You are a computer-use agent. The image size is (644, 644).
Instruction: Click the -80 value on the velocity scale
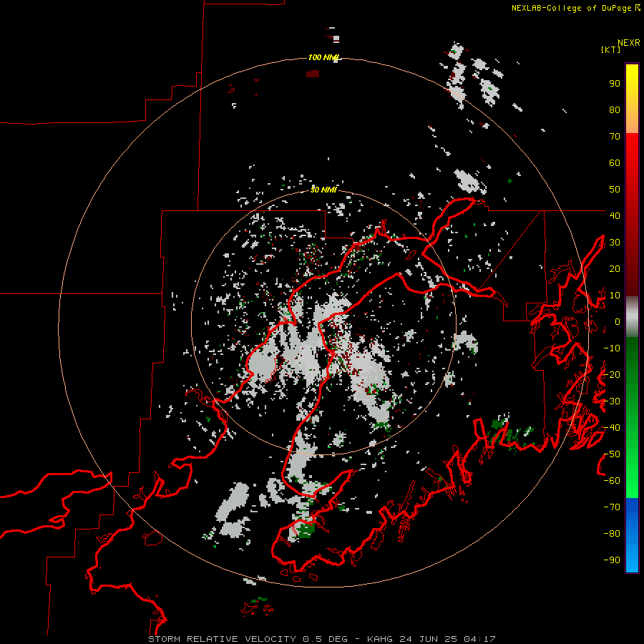tap(612, 534)
